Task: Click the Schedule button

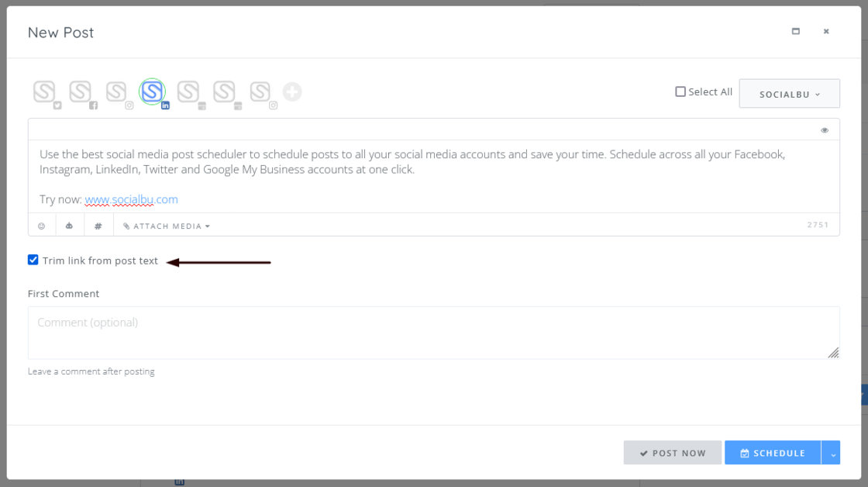Action: pos(772,453)
